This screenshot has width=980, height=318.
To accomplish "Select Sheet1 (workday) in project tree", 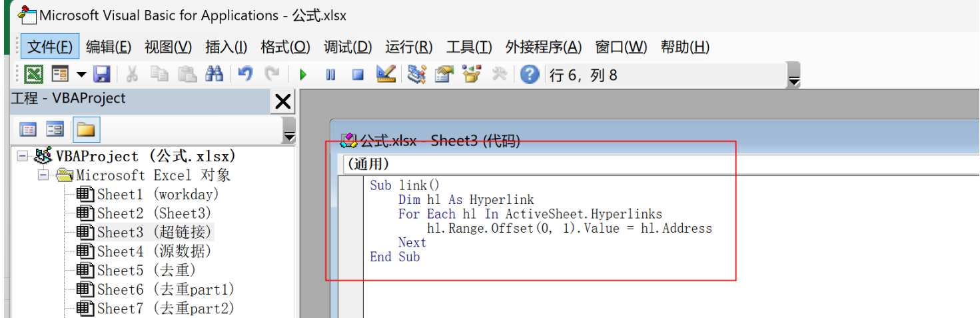I will click(x=158, y=195).
